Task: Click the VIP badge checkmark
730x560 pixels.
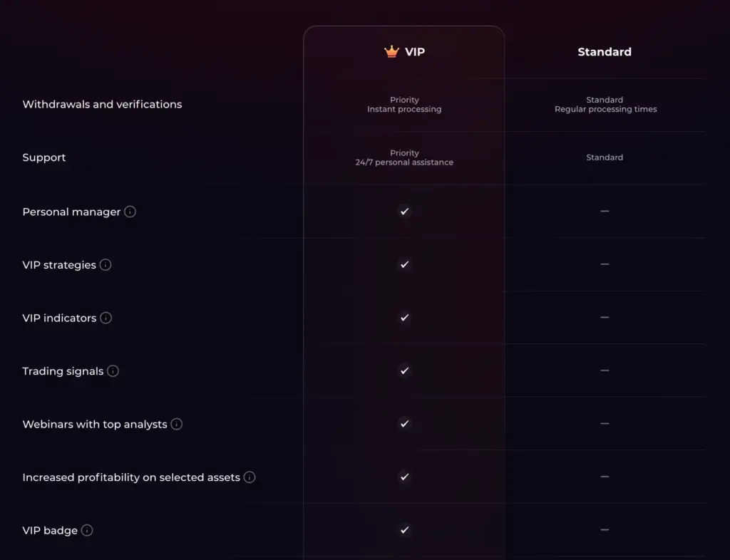Action: (x=404, y=530)
